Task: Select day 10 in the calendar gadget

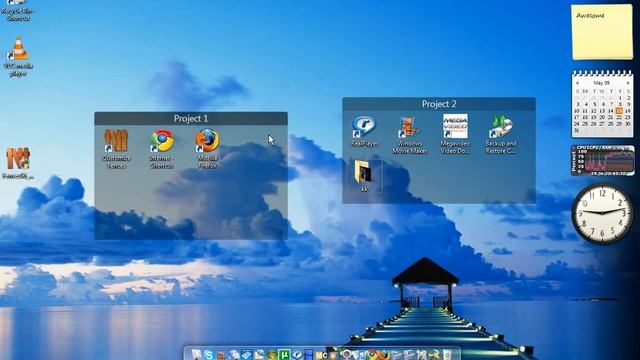Action: [x=577, y=111]
